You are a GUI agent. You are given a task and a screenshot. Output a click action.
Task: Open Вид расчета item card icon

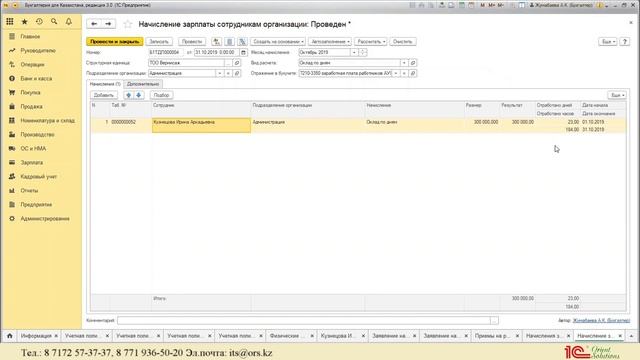(x=413, y=63)
